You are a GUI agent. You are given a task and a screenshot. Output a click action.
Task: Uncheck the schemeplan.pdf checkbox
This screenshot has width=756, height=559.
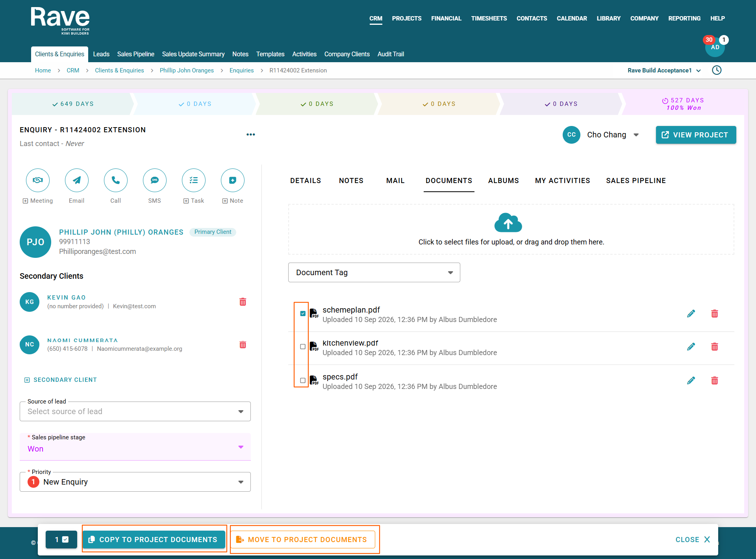303,314
